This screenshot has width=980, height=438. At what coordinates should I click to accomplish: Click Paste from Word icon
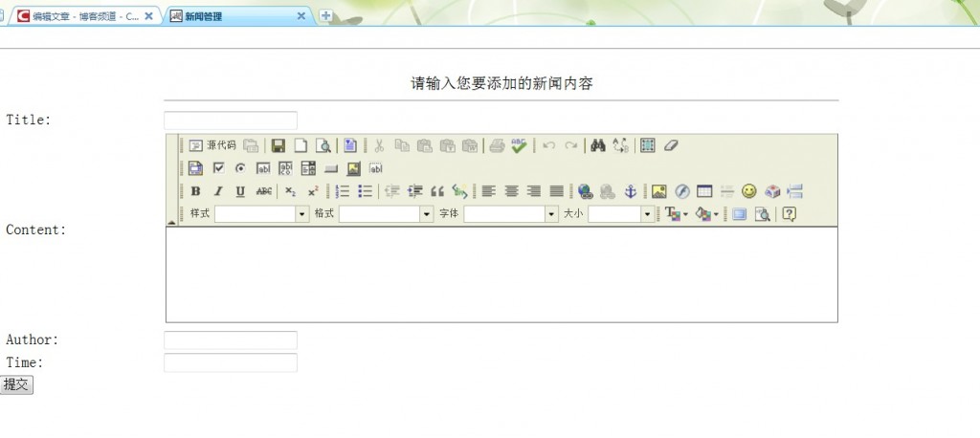pos(470,145)
